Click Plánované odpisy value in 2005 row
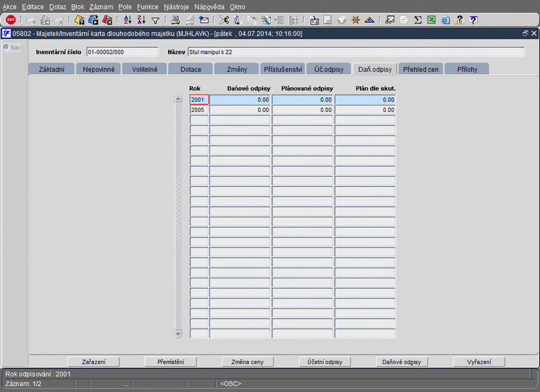The image size is (540, 392). pyautogui.click(x=302, y=110)
